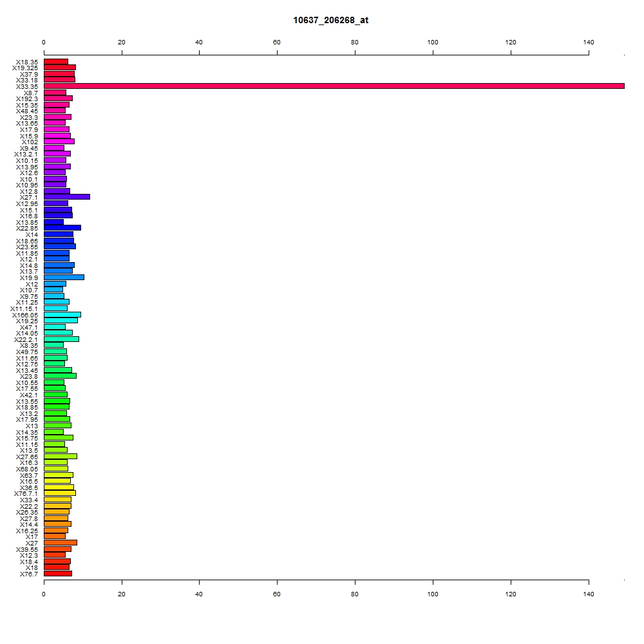Click the X27.1 label

click(x=29, y=198)
